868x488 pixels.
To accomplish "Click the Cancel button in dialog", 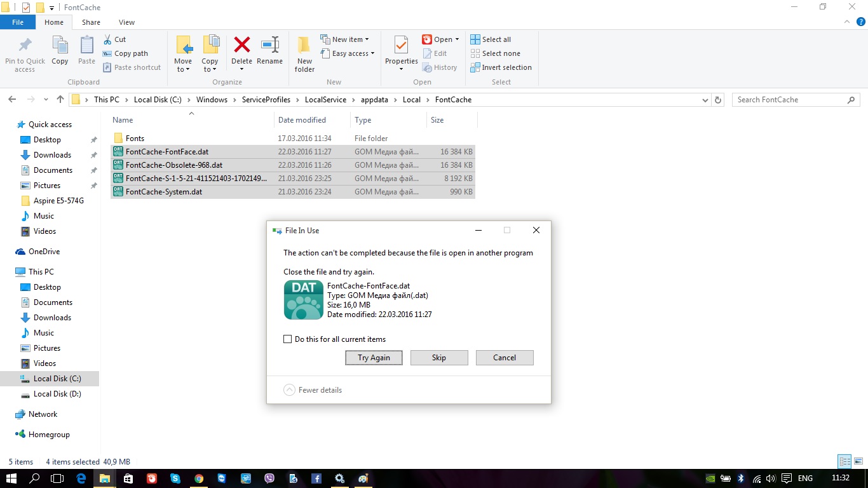I will [x=505, y=358].
